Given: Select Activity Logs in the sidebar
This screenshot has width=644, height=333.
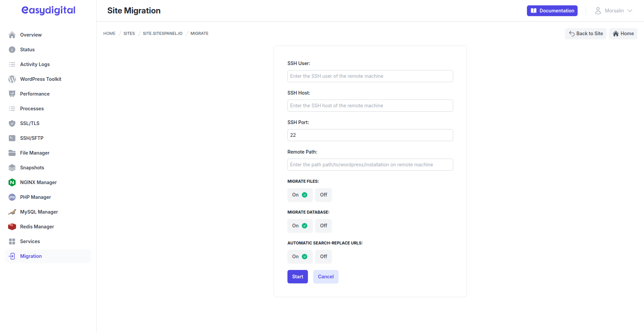Looking at the screenshot, I should [x=36, y=64].
